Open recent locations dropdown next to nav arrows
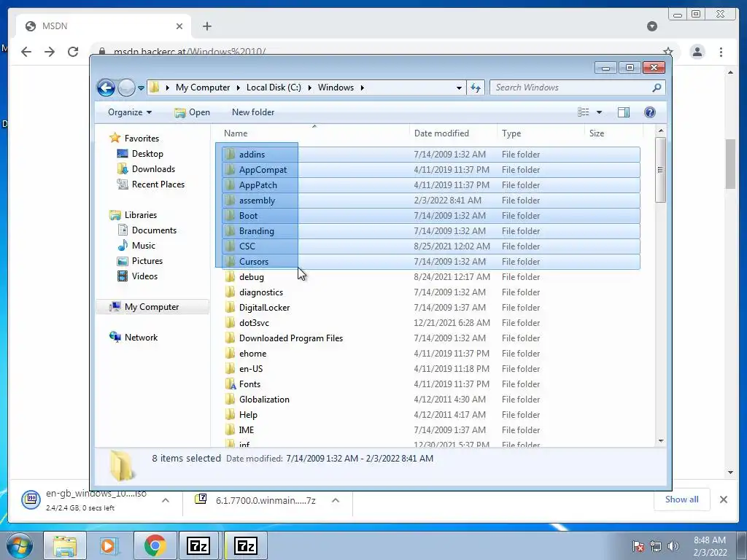Image resolution: width=747 pixels, height=560 pixels. click(x=141, y=88)
